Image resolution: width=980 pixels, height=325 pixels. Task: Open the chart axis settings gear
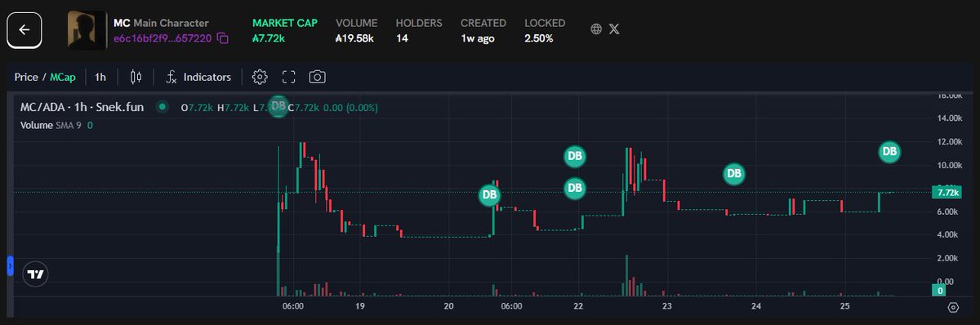(x=953, y=307)
